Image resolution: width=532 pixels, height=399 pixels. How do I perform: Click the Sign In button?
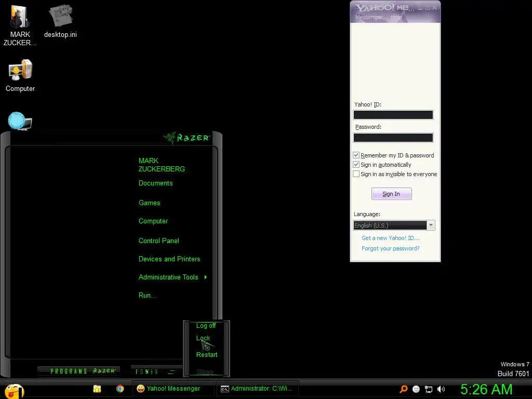point(392,194)
